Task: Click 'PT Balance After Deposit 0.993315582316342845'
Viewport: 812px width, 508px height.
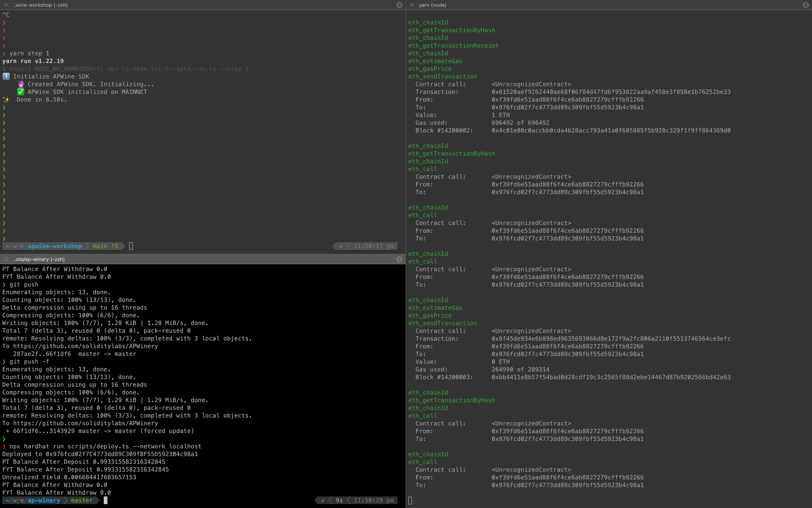Action: click(84, 462)
